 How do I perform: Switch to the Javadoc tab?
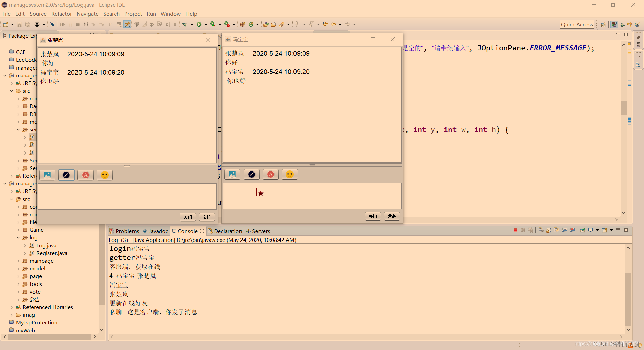tap(155, 231)
